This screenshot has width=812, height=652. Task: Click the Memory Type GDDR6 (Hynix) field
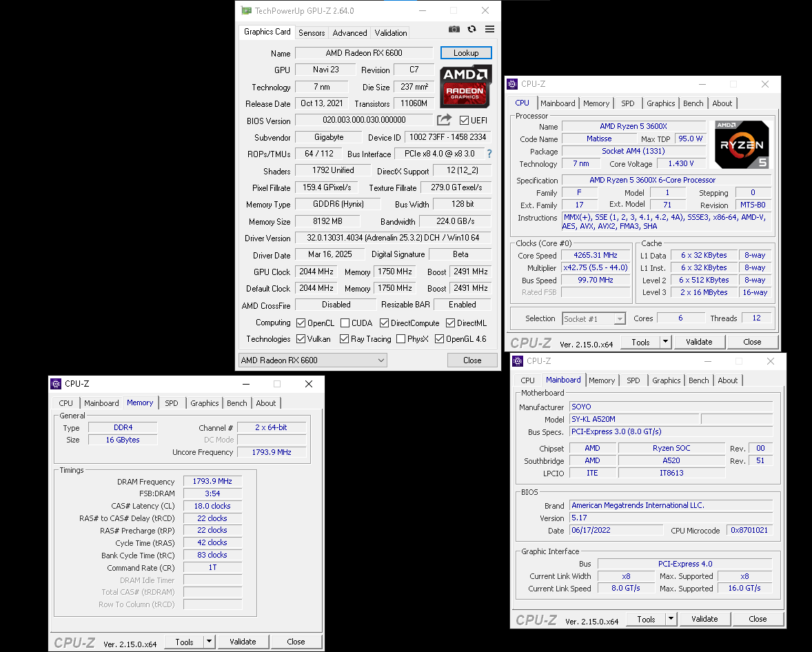point(338,204)
